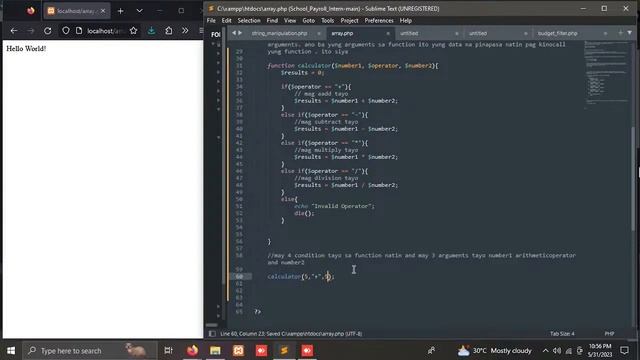Screen dimensions: 640x360
Task: Open Sublime Text Selection menu
Action: (249, 20)
